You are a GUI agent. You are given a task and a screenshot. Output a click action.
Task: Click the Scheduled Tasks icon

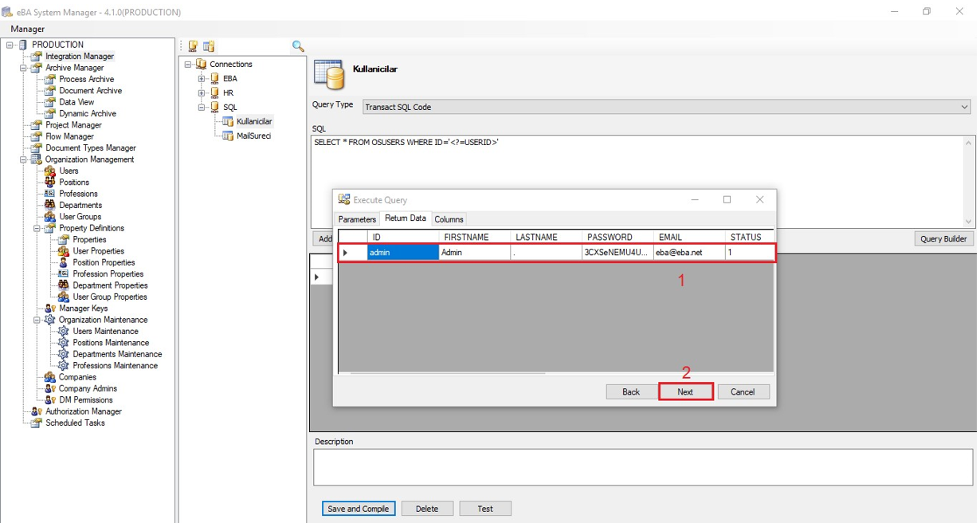point(37,423)
